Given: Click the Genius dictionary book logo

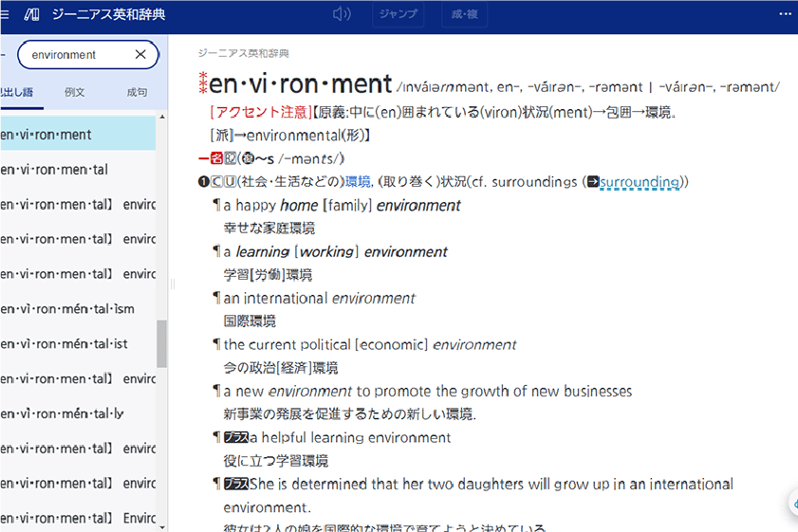Looking at the screenshot, I should pos(32,14).
